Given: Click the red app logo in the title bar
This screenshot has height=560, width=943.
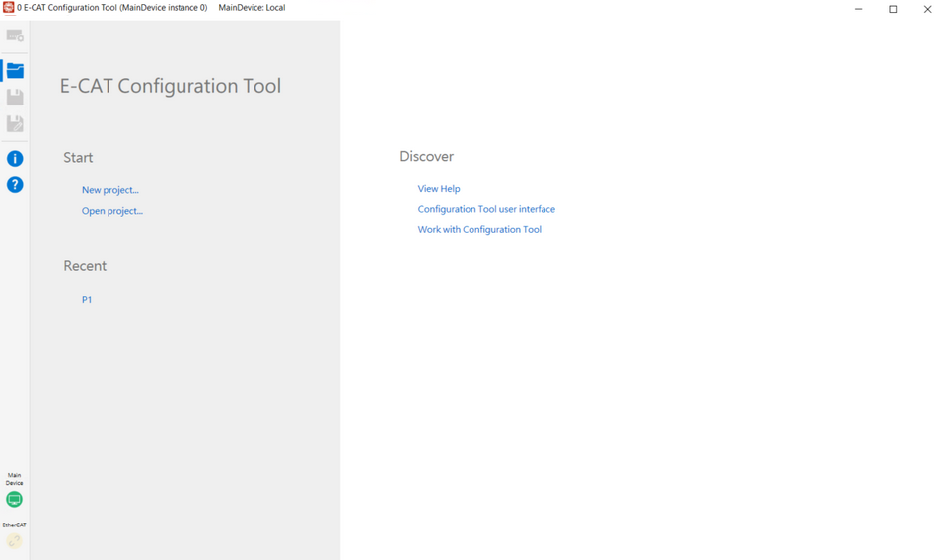Looking at the screenshot, I should click(8, 8).
